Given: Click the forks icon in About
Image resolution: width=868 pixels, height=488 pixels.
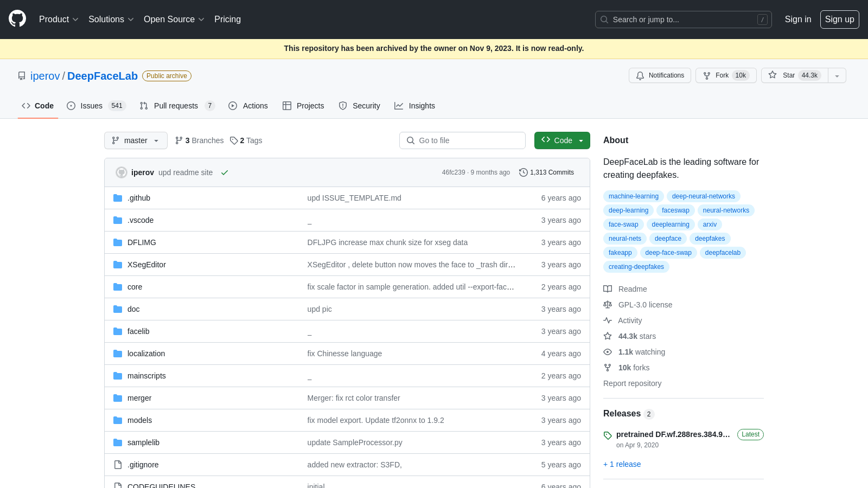Looking at the screenshot, I should pos(608,368).
